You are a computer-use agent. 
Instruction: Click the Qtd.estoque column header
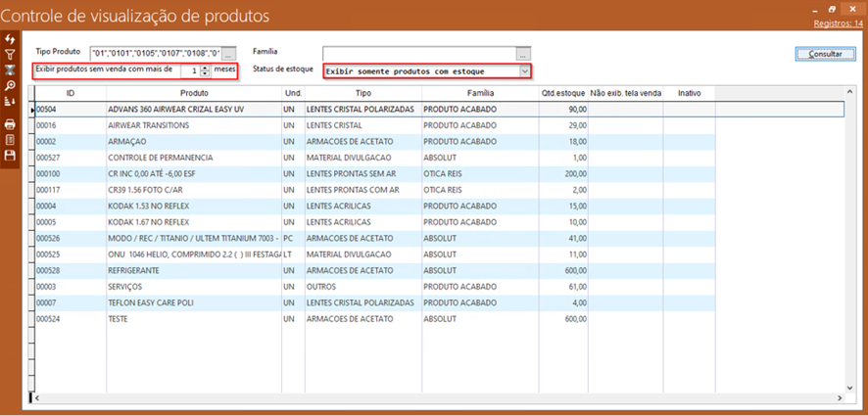tap(563, 93)
